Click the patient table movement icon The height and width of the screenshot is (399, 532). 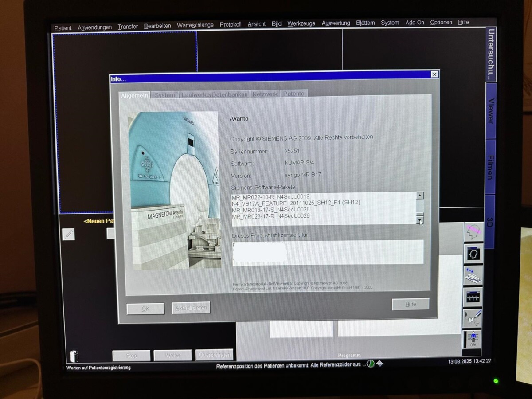point(473,275)
